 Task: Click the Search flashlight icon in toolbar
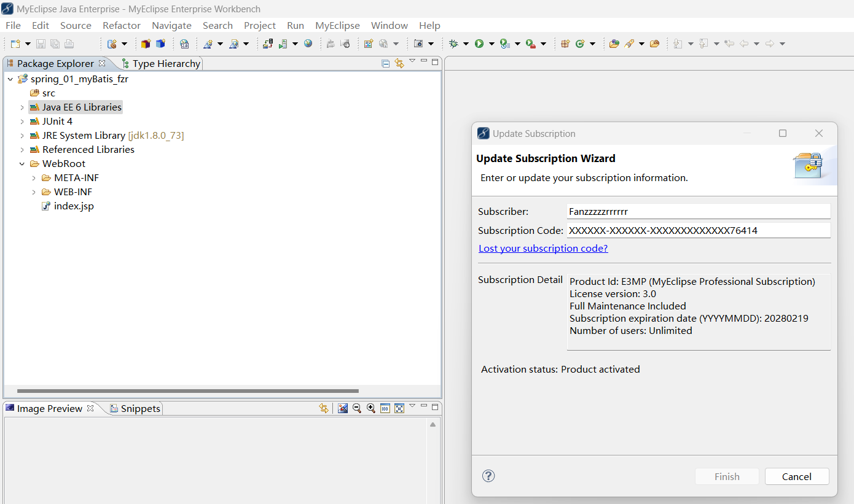pos(630,44)
